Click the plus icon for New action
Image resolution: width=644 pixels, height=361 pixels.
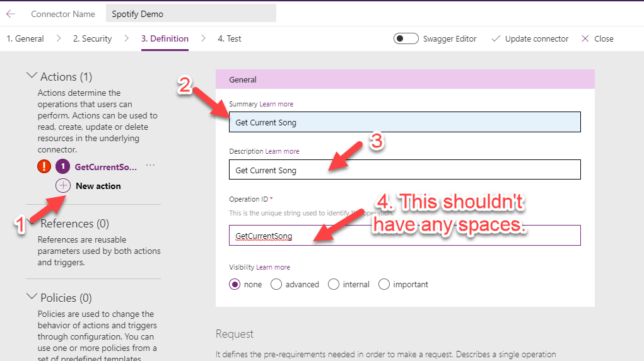[63, 186]
